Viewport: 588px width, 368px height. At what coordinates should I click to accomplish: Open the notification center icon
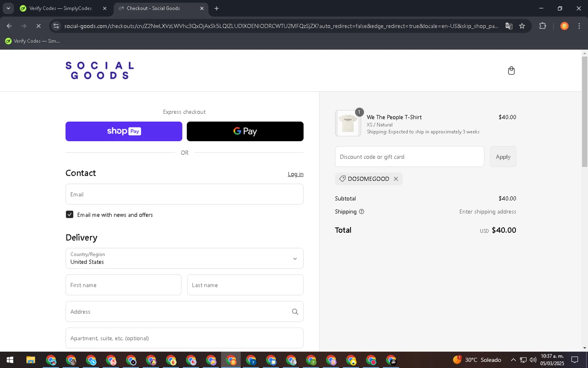tap(575, 360)
